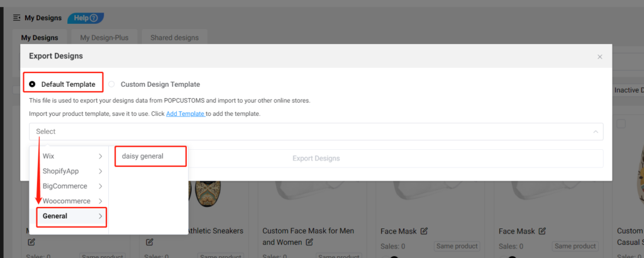Expand the General submenu chevron
The height and width of the screenshot is (258, 644).
click(x=100, y=216)
